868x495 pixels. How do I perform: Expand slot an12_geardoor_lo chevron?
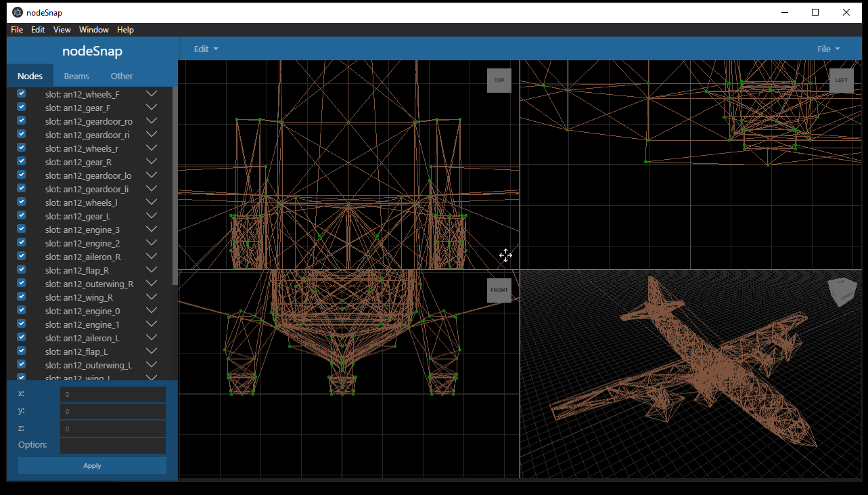[x=152, y=175]
